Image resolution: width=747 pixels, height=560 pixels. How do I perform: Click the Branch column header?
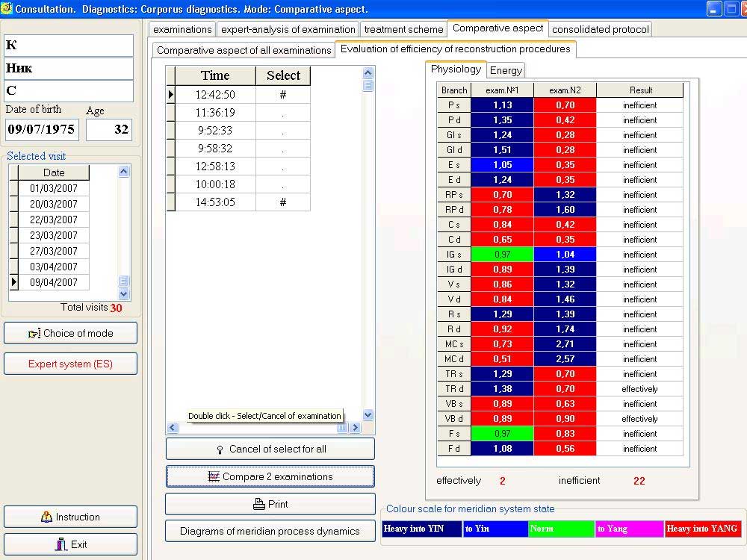pos(454,90)
